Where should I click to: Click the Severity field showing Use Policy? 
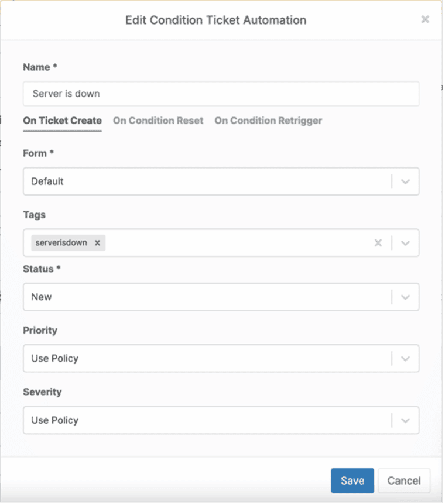point(205,420)
